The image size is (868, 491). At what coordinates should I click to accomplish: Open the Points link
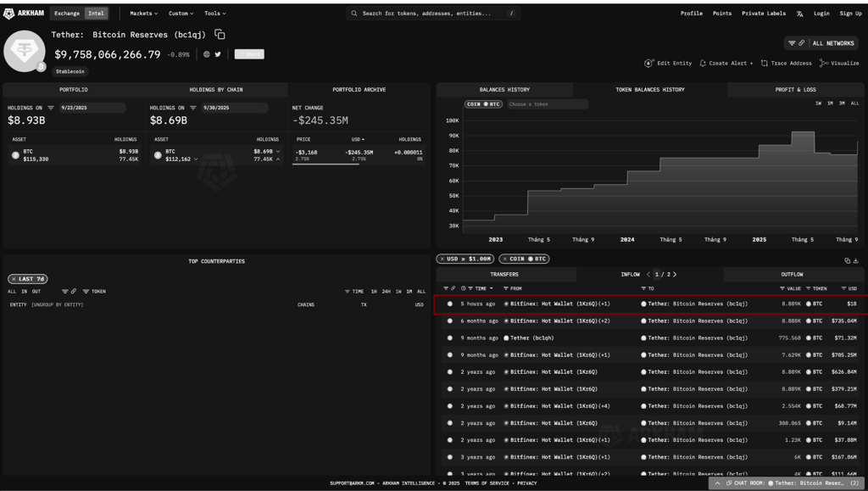(x=722, y=14)
